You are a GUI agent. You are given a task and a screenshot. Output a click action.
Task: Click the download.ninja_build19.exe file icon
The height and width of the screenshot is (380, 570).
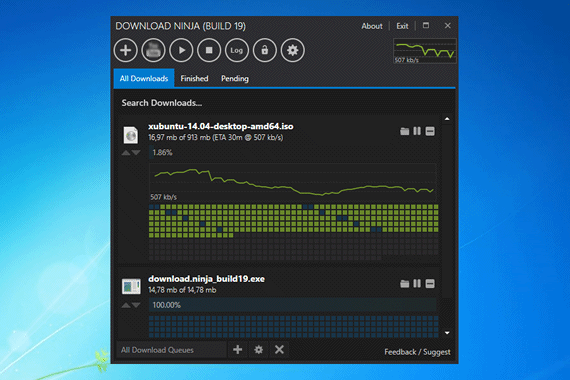point(131,287)
